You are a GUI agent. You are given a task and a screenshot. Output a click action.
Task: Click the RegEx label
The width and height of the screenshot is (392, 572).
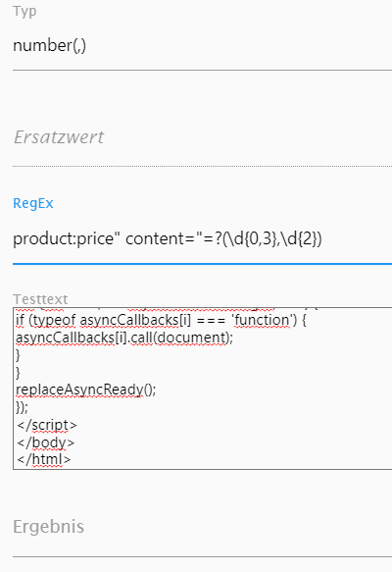pos(33,203)
